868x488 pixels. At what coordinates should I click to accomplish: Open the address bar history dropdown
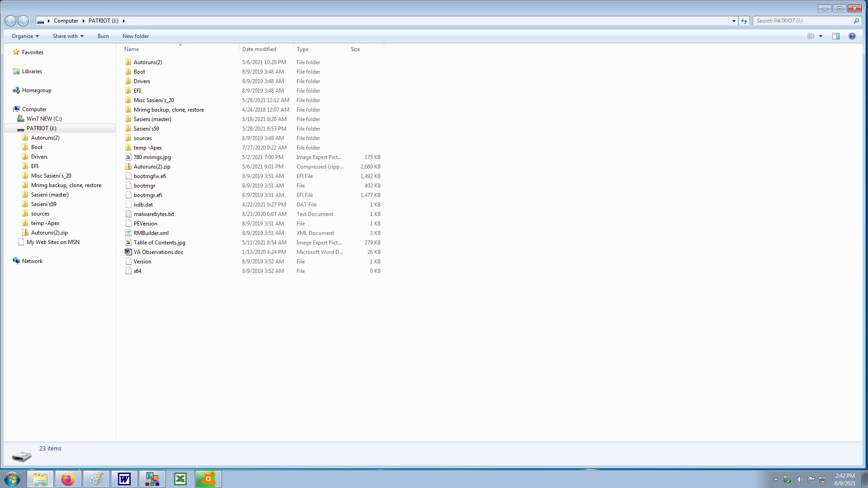(x=734, y=21)
